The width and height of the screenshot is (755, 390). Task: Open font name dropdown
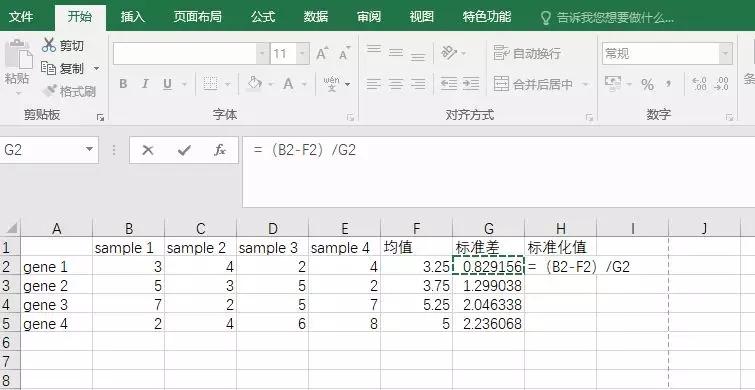tap(262, 53)
